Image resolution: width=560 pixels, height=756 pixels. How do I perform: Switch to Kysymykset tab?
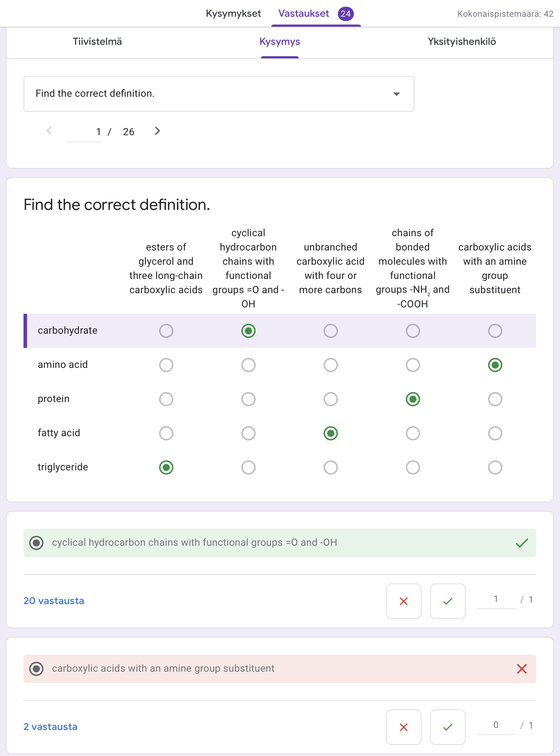(233, 14)
